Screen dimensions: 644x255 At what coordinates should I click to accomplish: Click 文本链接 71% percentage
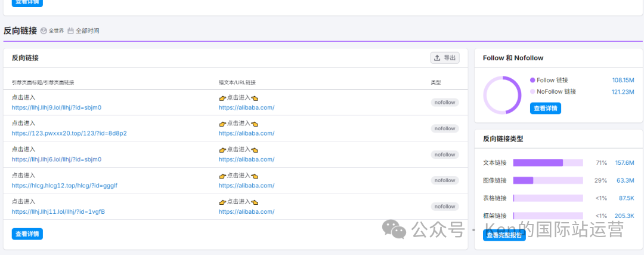click(601, 163)
